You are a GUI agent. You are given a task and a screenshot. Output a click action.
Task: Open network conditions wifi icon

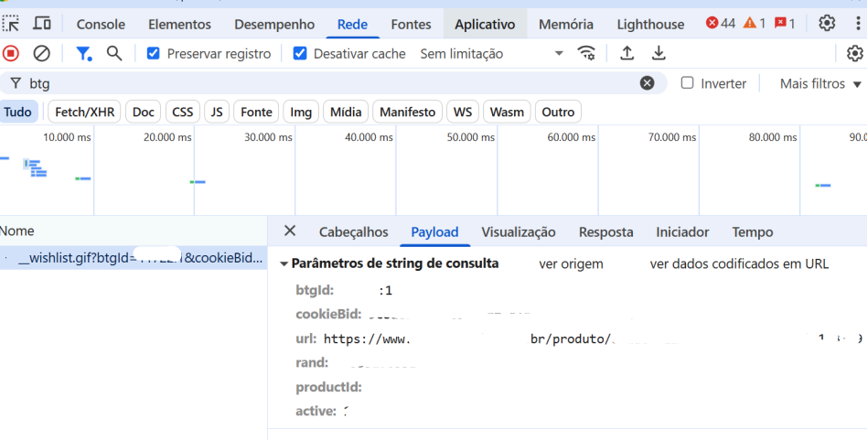[586, 53]
